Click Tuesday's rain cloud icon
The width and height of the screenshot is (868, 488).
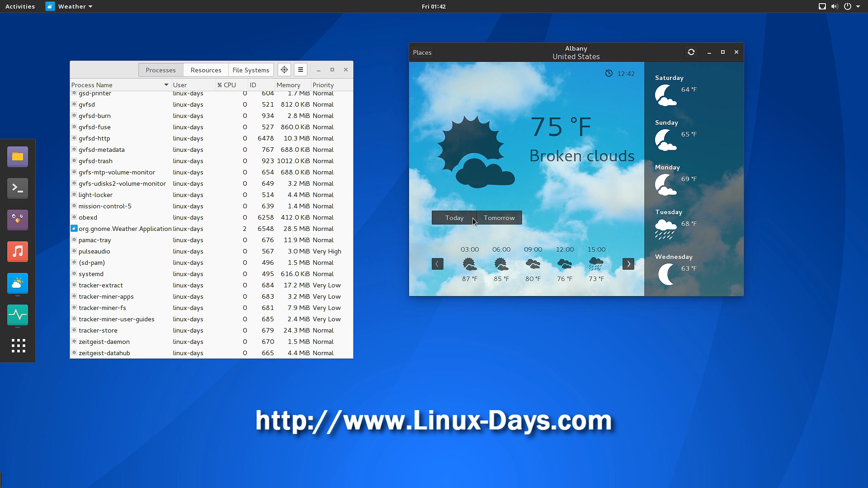[x=665, y=229]
